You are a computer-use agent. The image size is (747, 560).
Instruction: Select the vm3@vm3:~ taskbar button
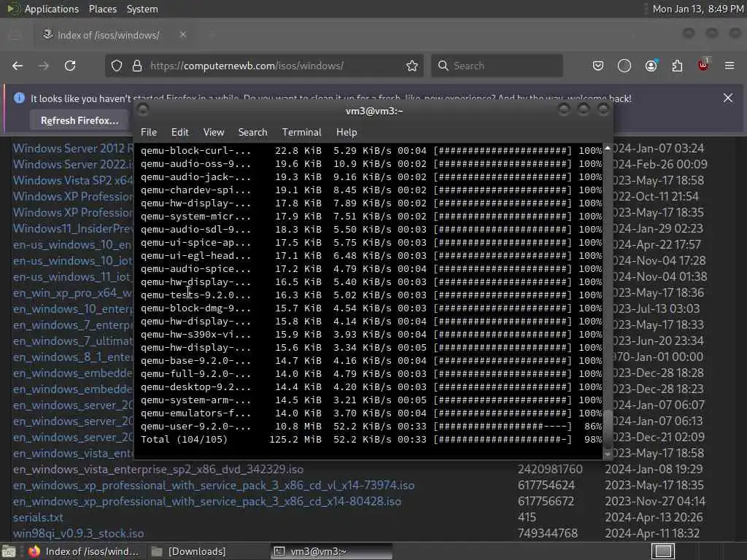[x=332, y=551]
